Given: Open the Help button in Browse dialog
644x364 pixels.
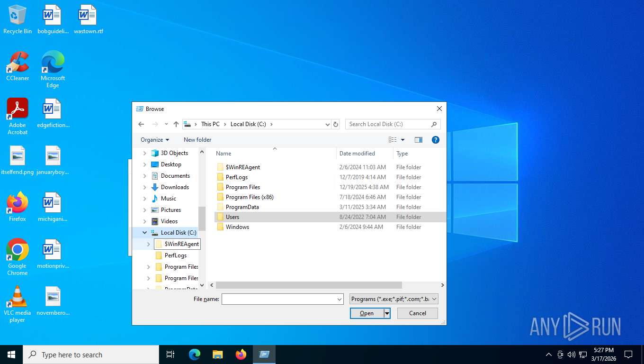Looking at the screenshot, I should click(436, 140).
